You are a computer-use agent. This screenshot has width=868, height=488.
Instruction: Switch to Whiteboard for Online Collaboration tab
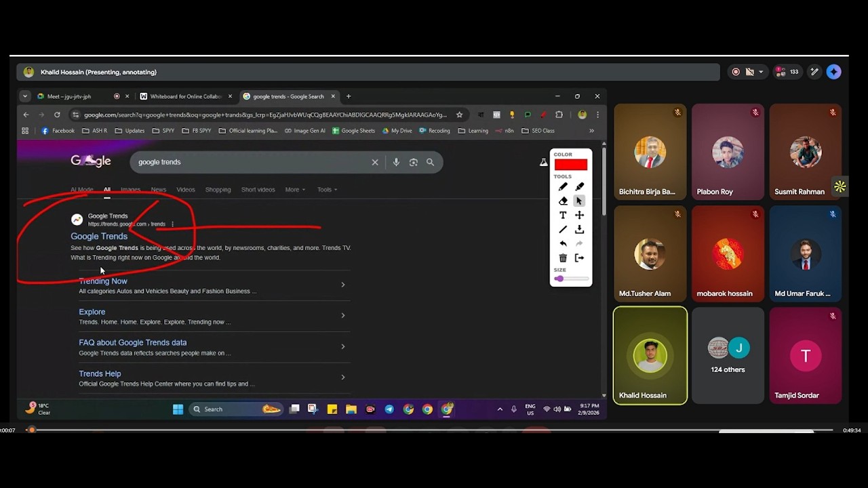tap(186, 96)
